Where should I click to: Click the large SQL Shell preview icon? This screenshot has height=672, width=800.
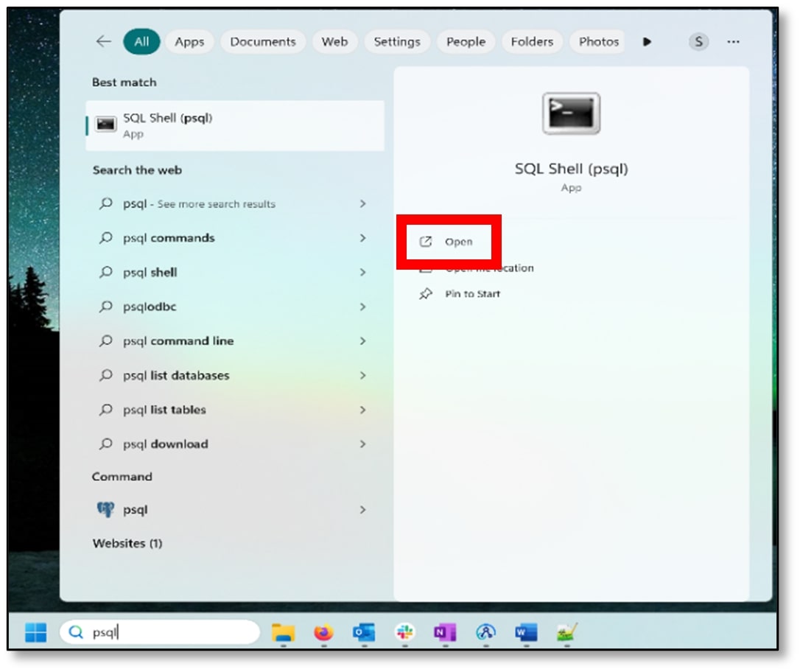click(x=571, y=113)
